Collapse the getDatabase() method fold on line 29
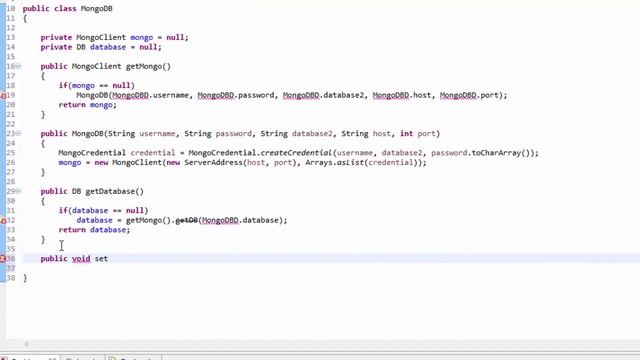The height and width of the screenshot is (360, 640). point(18,191)
